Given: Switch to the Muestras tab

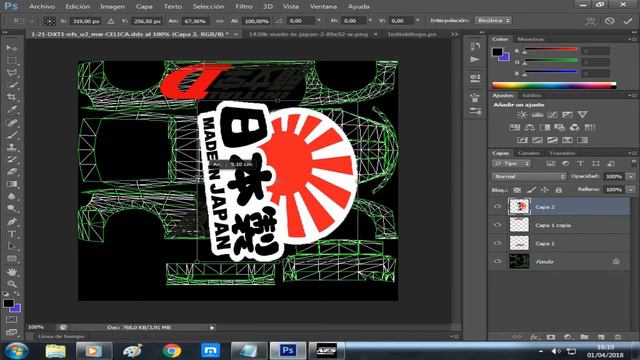Looking at the screenshot, I should (531, 39).
